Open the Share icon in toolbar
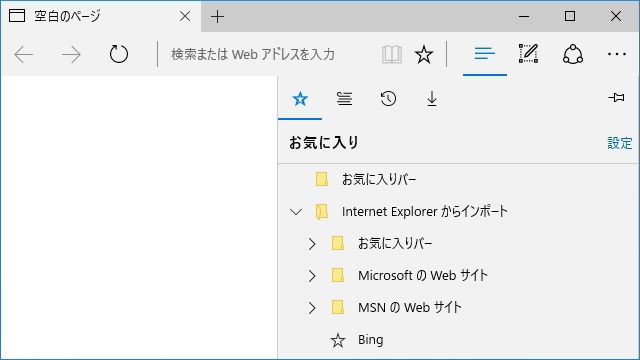 (x=573, y=54)
